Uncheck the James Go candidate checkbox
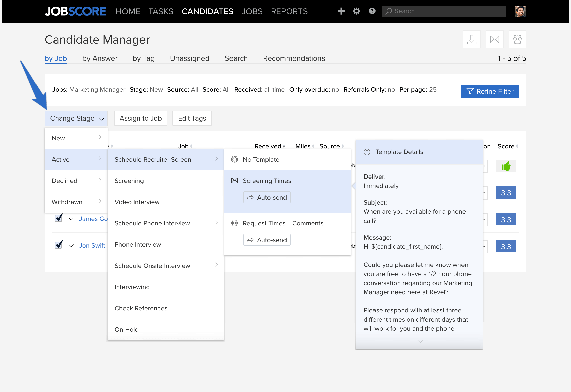Image resolution: width=571 pixels, height=392 pixels. 59,218
